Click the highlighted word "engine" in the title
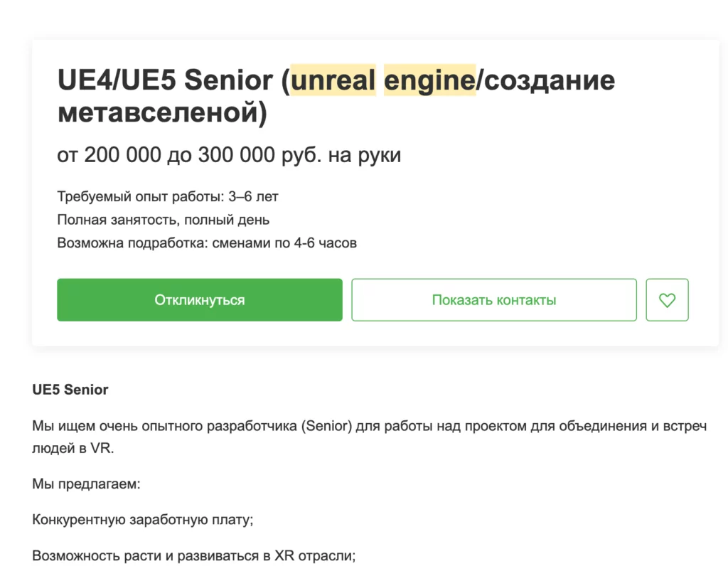728x581 pixels. 429,81
